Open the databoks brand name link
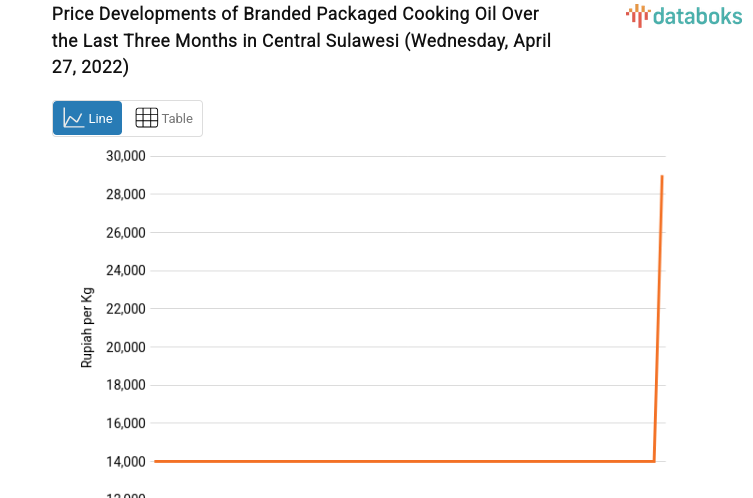The height and width of the screenshot is (498, 753). pyautogui.click(x=697, y=15)
